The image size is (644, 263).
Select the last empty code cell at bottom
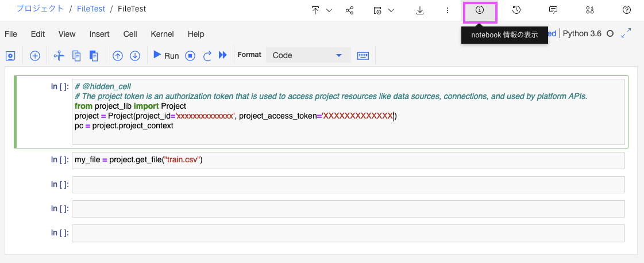pos(348,233)
